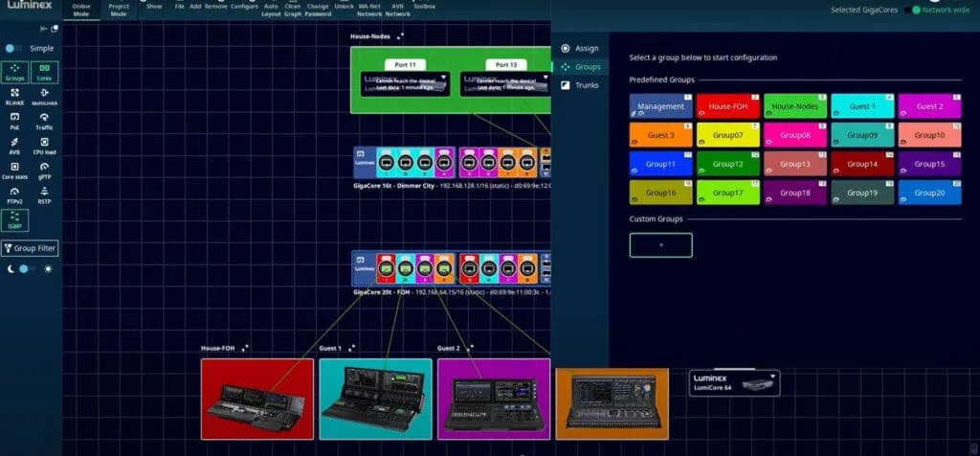The image size is (980, 456).
Task: Select the Group20 swatch
Action: click(x=929, y=193)
